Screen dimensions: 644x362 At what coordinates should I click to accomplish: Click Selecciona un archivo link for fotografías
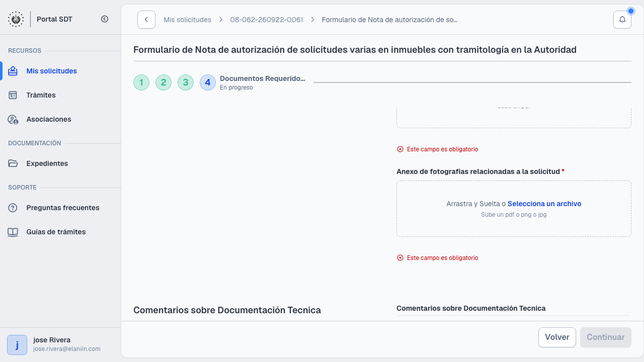tap(544, 204)
